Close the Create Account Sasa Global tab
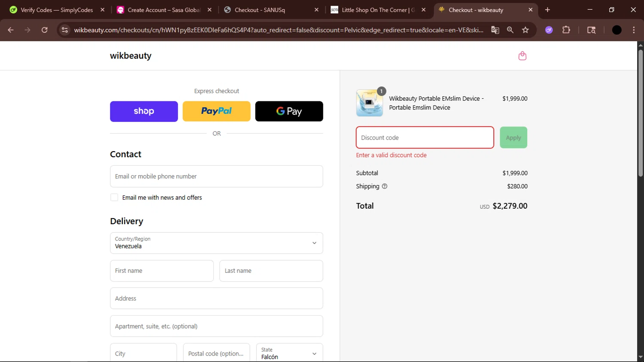The height and width of the screenshot is (362, 644). (x=210, y=10)
